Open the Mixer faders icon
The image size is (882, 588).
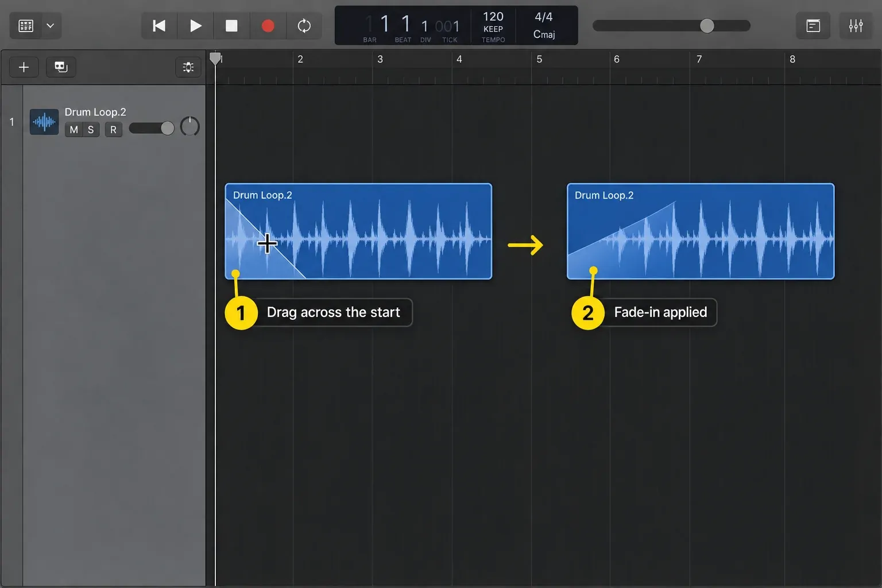coord(856,26)
